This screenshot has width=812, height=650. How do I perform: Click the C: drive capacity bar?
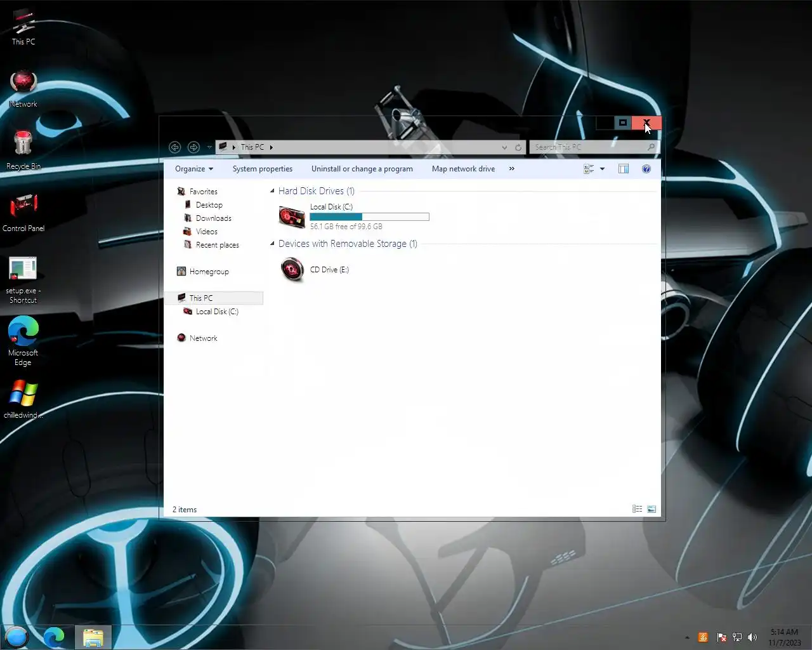(x=369, y=217)
